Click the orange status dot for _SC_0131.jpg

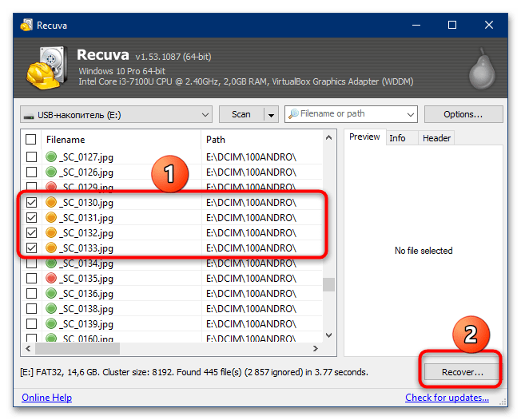click(x=51, y=217)
